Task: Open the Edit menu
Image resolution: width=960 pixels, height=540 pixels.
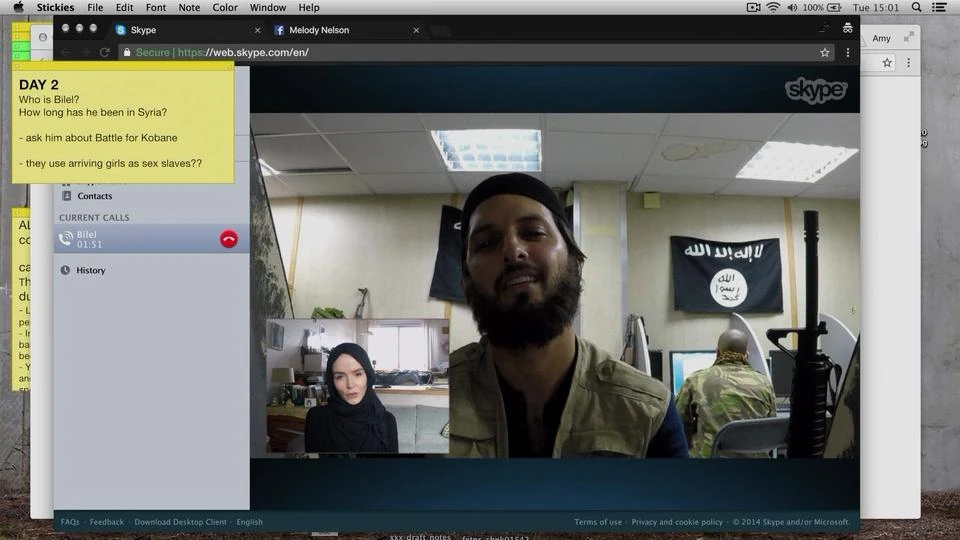Action: point(124,7)
